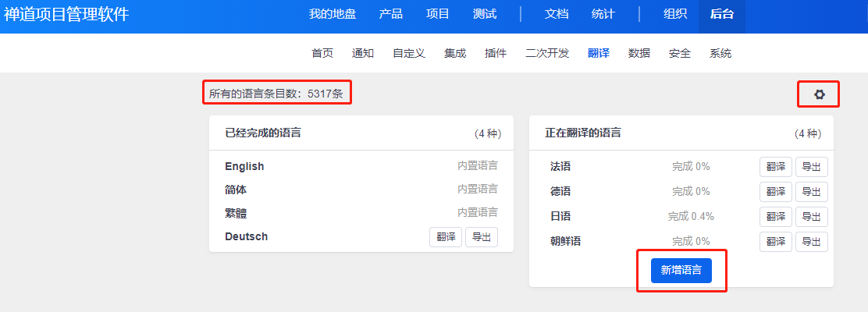Open 组织 in top navigation
The image size is (868, 312).
(x=675, y=14)
